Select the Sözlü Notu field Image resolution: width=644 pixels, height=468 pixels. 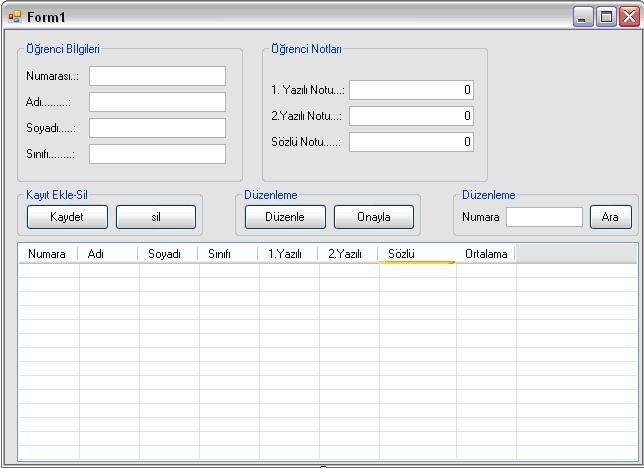(x=411, y=142)
